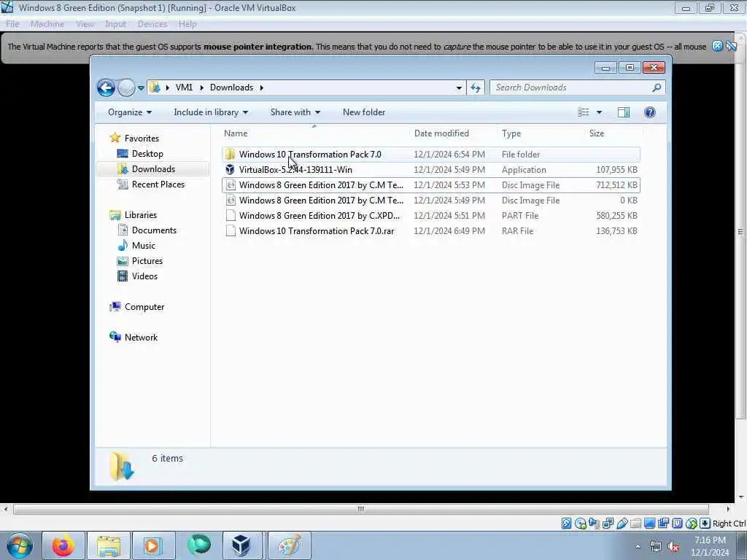Open the Organize menu
747x560 pixels.
tap(130, 112)
